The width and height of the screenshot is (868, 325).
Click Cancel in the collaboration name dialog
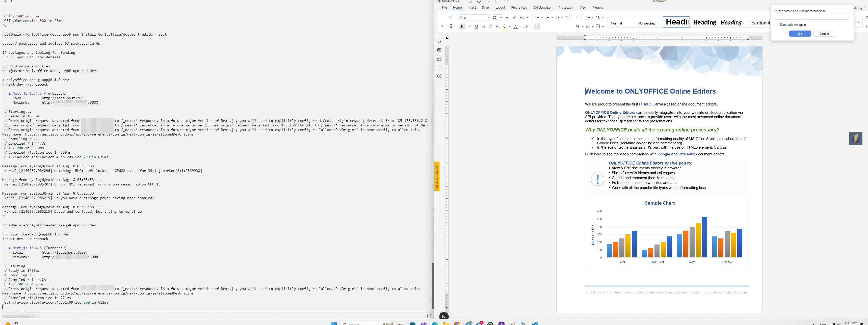(x=824, y=34)
